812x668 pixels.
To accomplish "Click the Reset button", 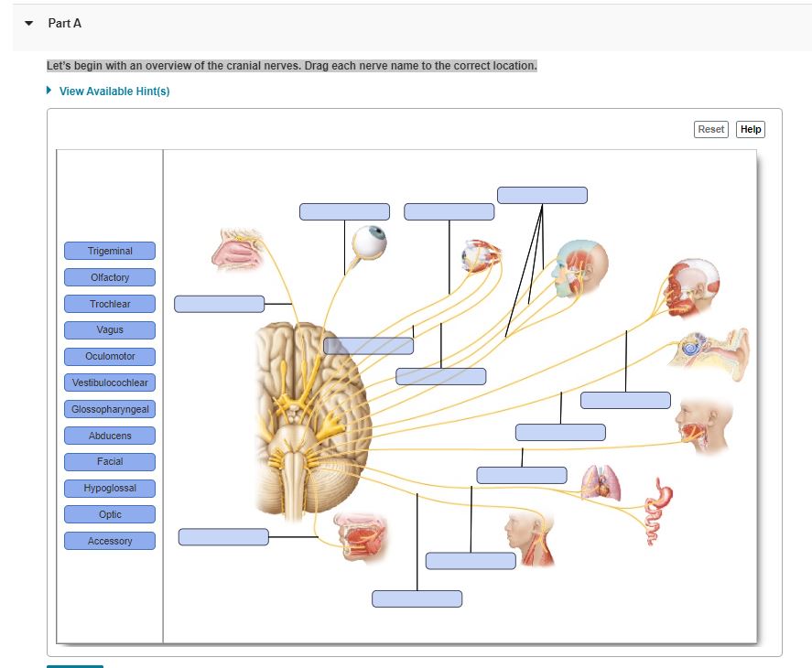I will 711,129.
